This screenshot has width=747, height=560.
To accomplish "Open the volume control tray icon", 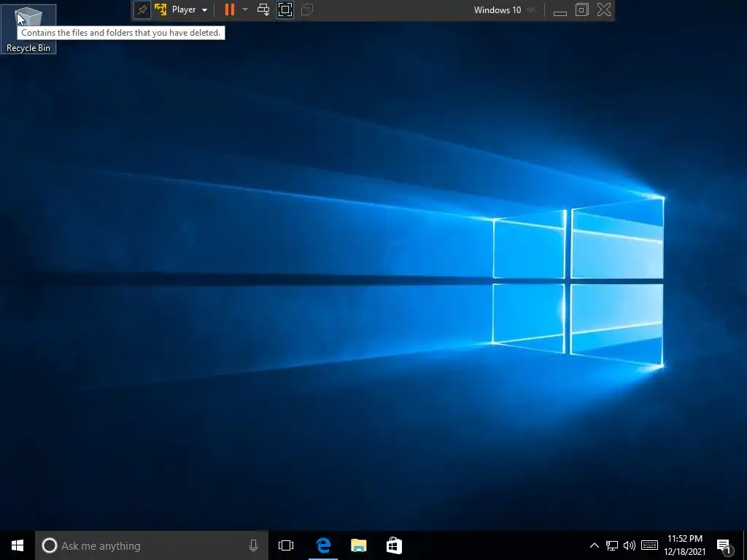I will click(630, 545).
